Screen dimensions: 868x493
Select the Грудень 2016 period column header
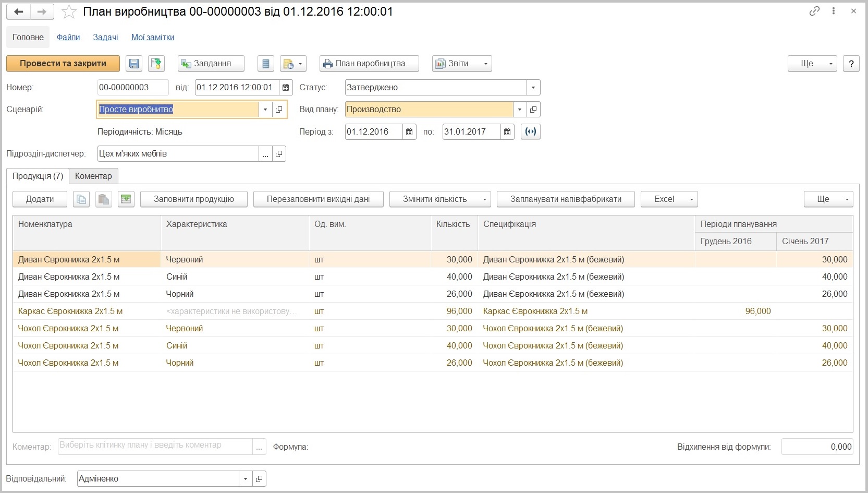(x=736, y=242)
